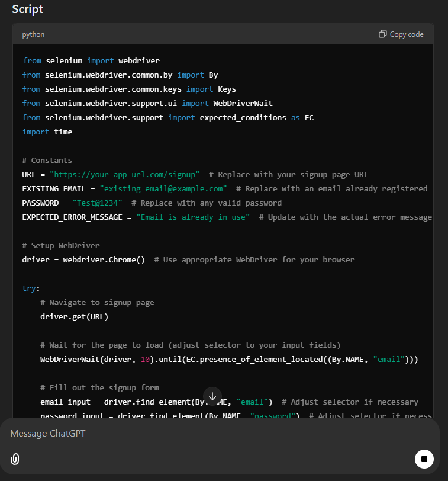This screenshot has height=481, width=448.
Task: Click the copy icon in code header
Action: (383, 34)
